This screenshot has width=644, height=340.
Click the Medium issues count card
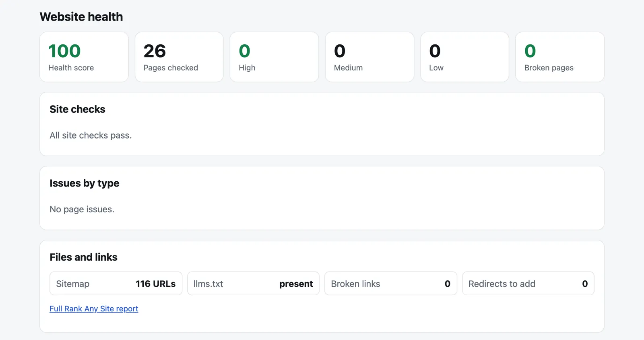click(369, 57)
